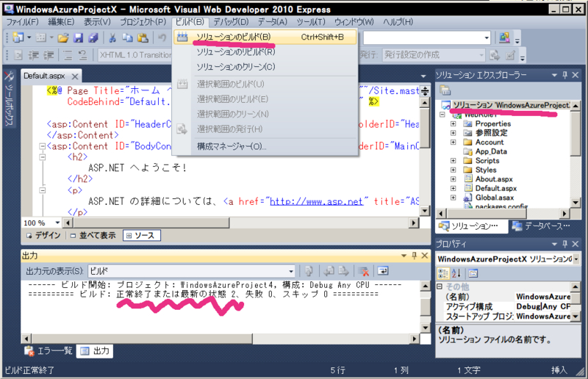This screenshot has height=379, width=588.
Task: Click the Undo arrow icon
Action: click(162, 37)
